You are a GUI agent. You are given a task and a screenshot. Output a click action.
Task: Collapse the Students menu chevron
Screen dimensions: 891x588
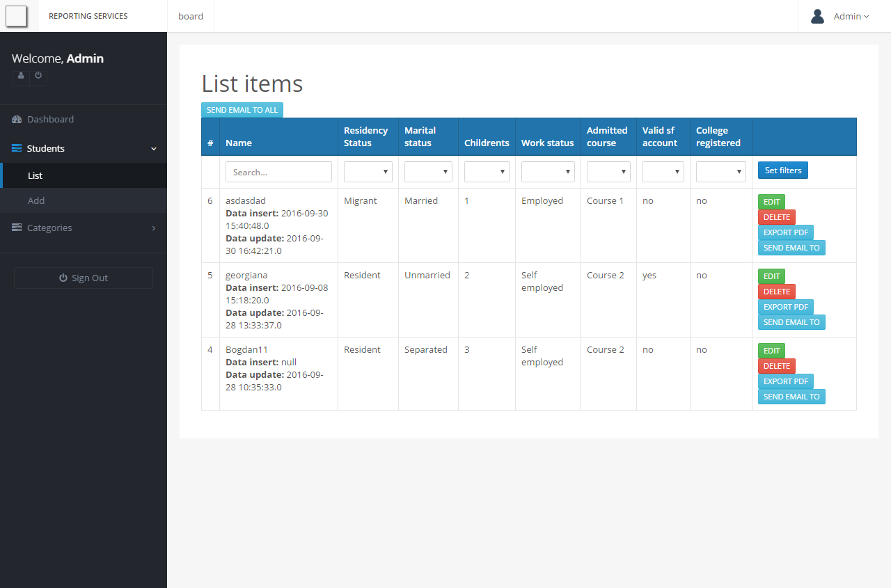coord(154,149)
